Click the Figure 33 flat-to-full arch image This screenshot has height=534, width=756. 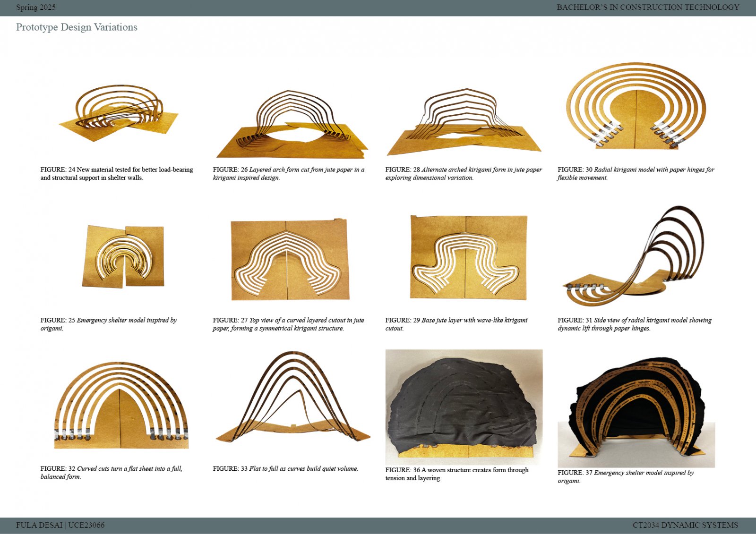[292, 397]
